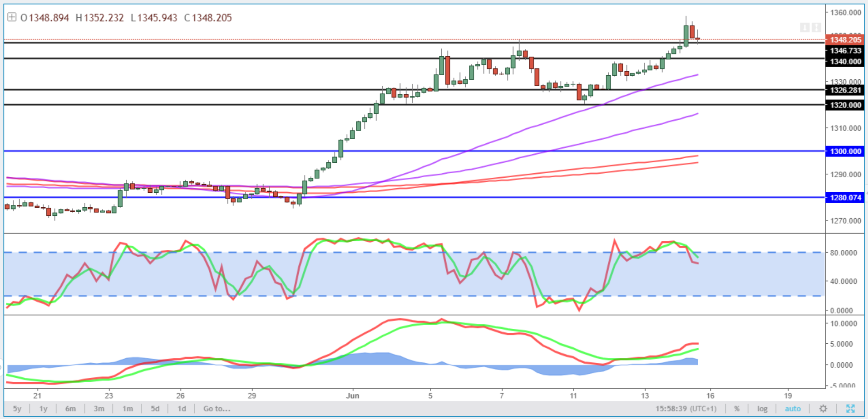Click the blue 1280.074 price label
The width and height of the screenshot is (868, 419).
coord(845,198)
